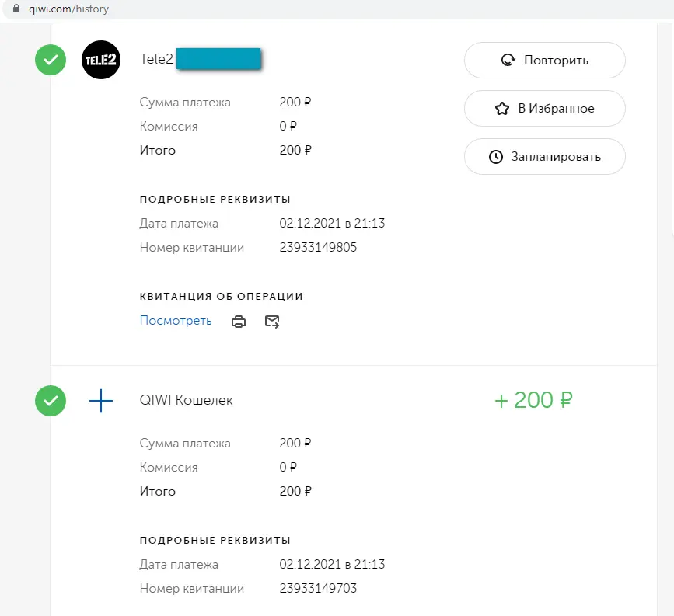The width and height of the screenshot is (674, 616).
Task: Click the Запланировать button
Action: coord(545,156)
